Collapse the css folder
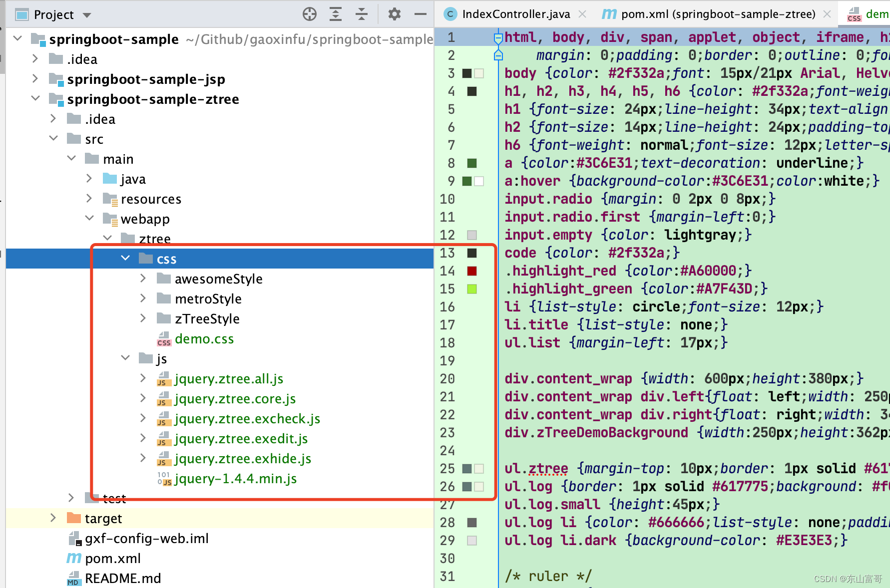The height and width of the screenshot is (588, 890). 125,258
